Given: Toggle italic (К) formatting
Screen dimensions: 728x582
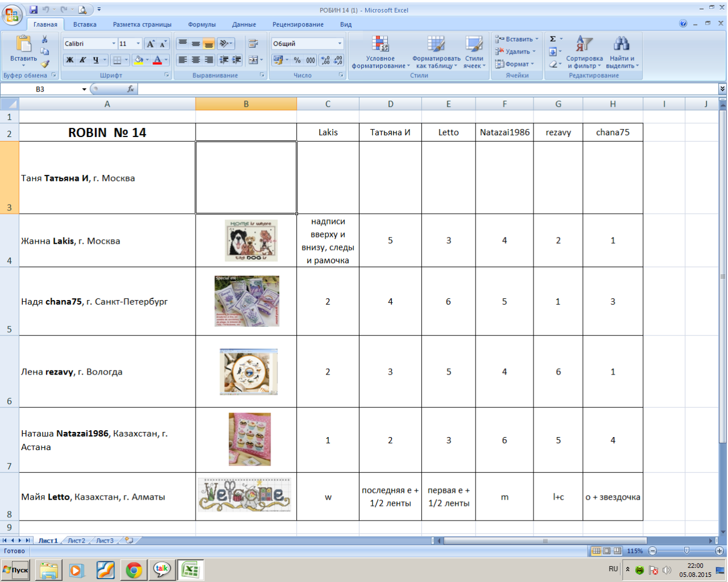Looking at the screenshot, I should (x=82, y=60).
